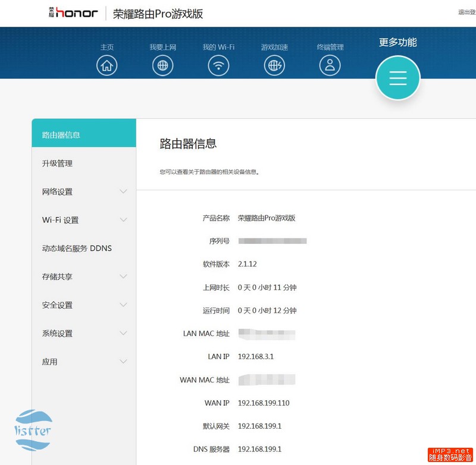Click the red 荣耀 emblem beside honor logo
Viewport: 476px width, 465px height.
[x=51, y=11]
